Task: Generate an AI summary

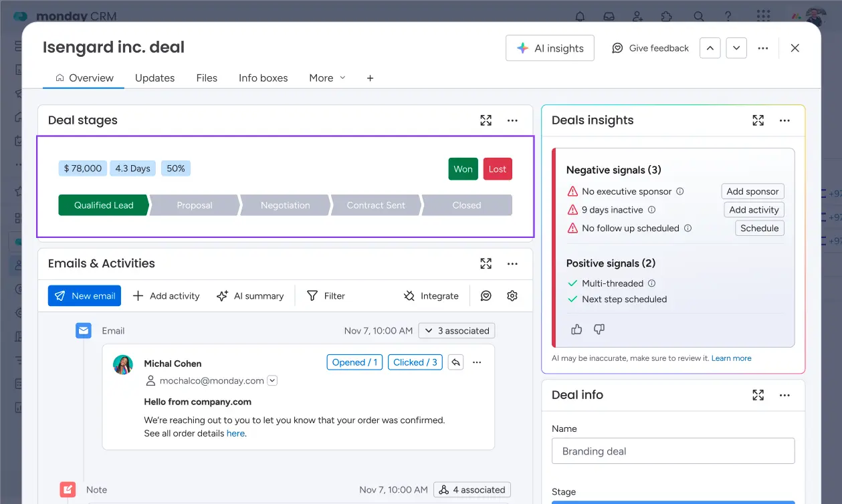Action: (x=250, y=295)
